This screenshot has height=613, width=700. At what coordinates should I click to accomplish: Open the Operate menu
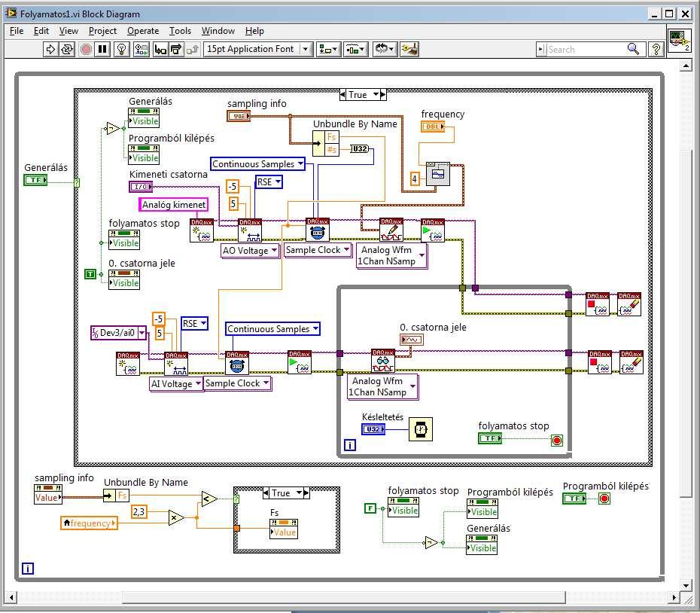coord(143,31)
